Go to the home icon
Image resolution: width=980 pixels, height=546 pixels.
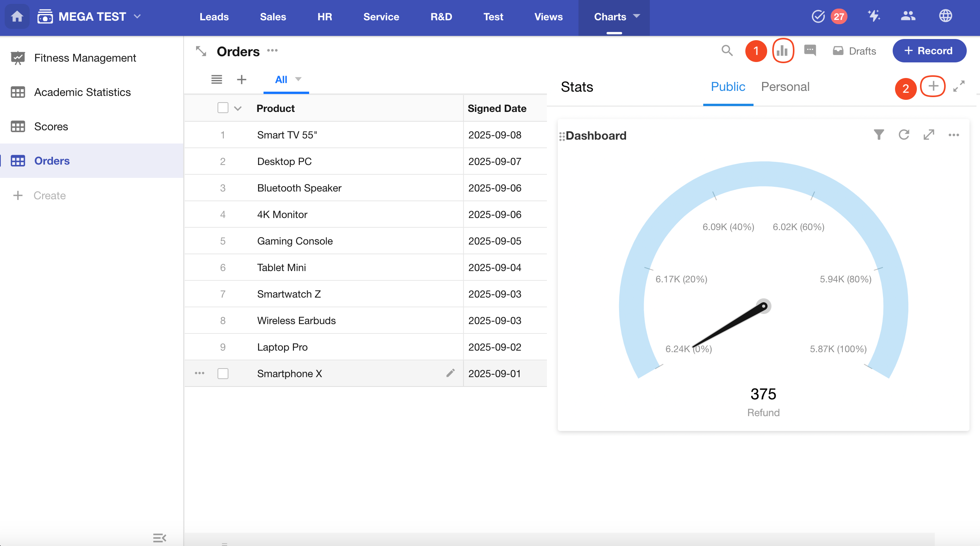point(17,16)
